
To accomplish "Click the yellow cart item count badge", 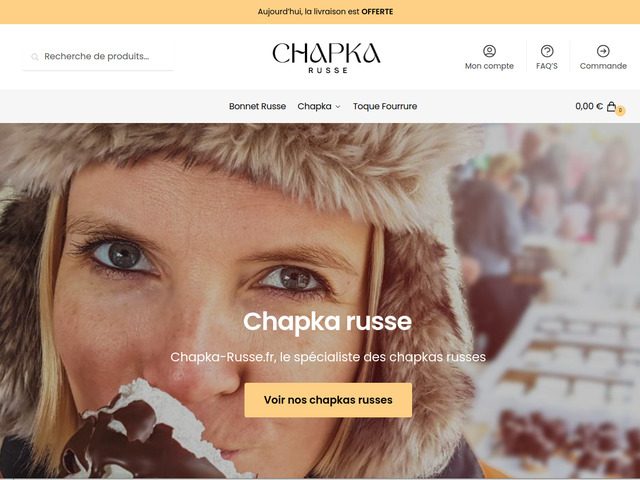I will click(620, 110).
